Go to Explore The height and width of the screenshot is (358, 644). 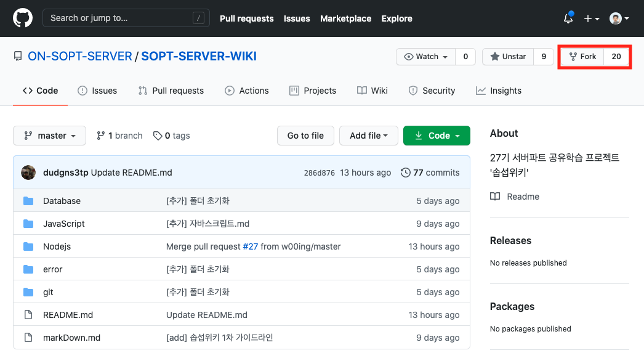coord(396,18)
